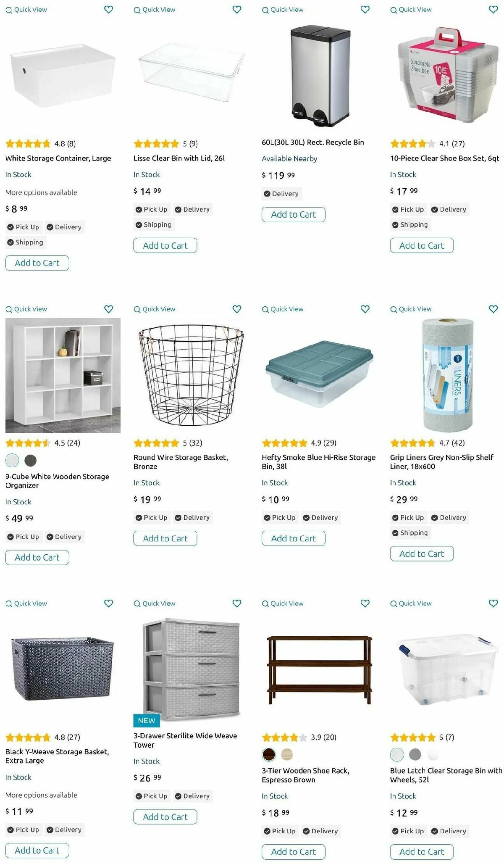Save the Recycle Bin to wishlist
Viewport: 504px width, 864px height.
(365, 10)
